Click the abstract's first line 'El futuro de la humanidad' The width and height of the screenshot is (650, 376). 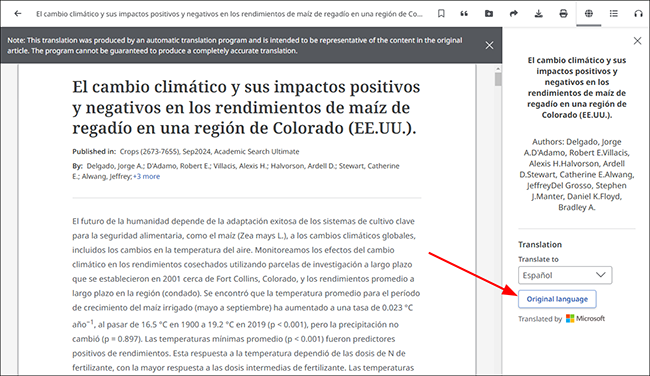click(243, 221)
